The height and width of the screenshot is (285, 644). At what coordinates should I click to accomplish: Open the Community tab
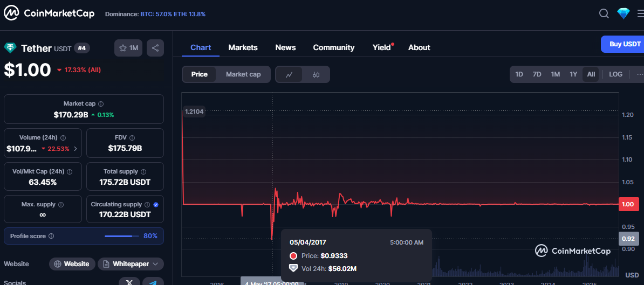coord(334,47)
